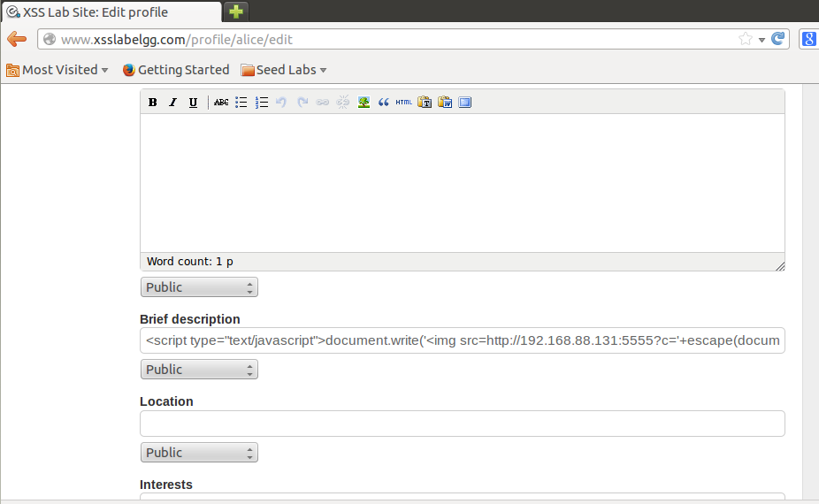Open Public dropdown under Location
The width and height of the screenshot is (819, 504).
point(199,453)
